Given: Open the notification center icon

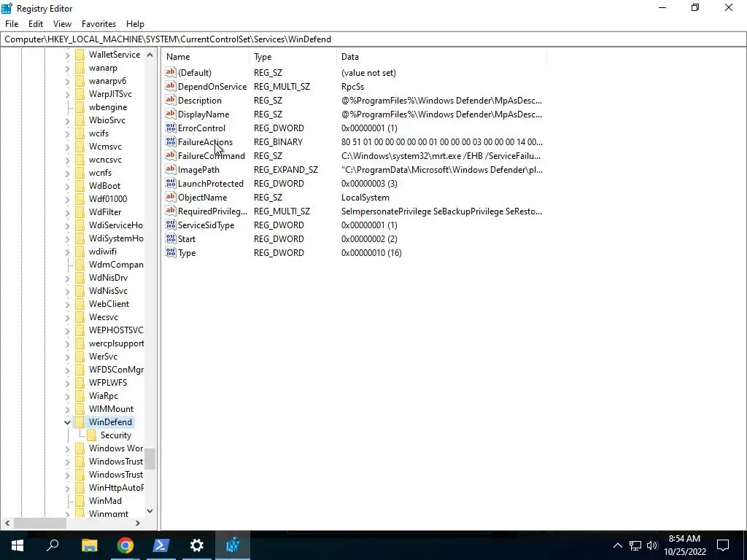Looking at the screenshot, I should [723, 545].
